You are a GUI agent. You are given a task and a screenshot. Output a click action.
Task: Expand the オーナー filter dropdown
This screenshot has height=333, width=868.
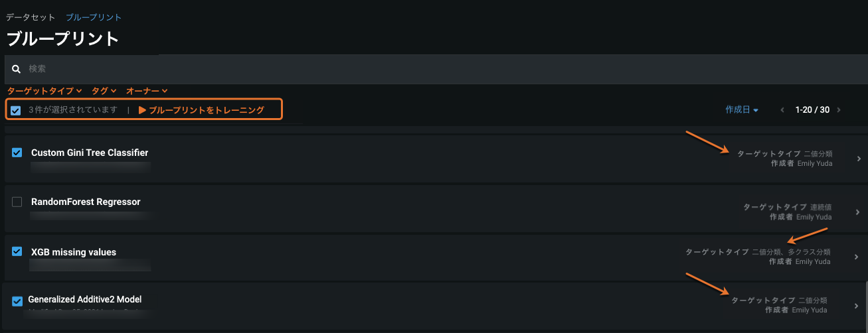146,91
